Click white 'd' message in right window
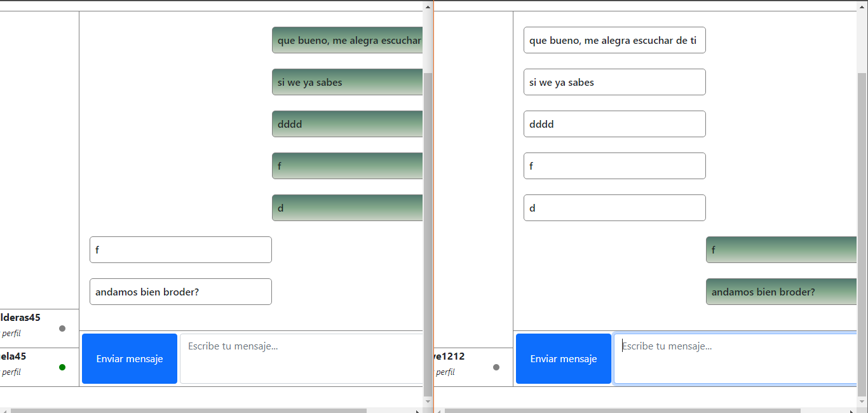 click(614, 208)
